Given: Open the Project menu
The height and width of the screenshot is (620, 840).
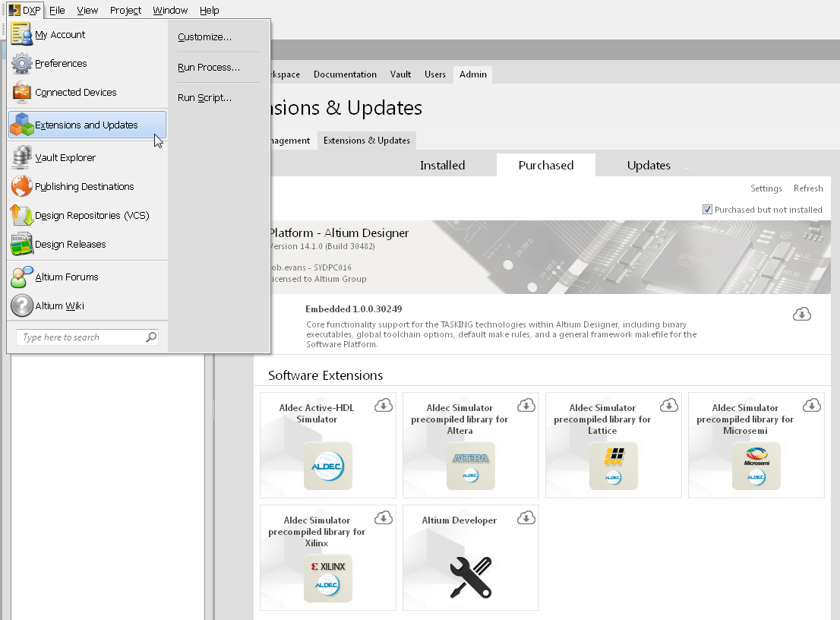Looking at the screenshot, I should point(125,10).
